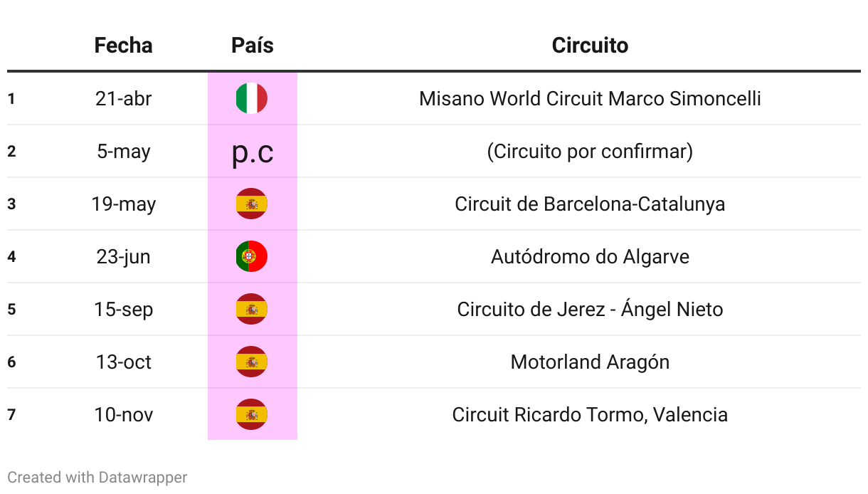Click (Circuito por confirmar) text

(x=590, y=151)
